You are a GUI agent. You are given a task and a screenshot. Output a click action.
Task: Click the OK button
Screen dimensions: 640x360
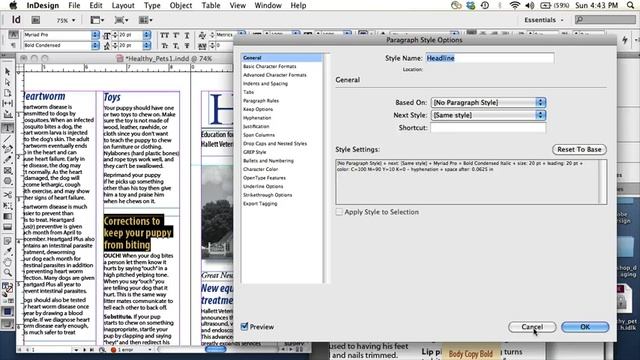585,327
